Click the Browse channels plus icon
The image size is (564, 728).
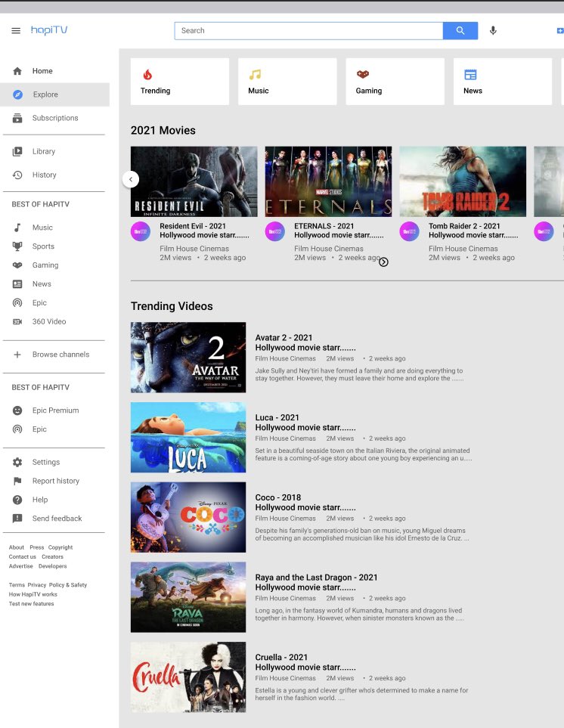coord(17,355)
